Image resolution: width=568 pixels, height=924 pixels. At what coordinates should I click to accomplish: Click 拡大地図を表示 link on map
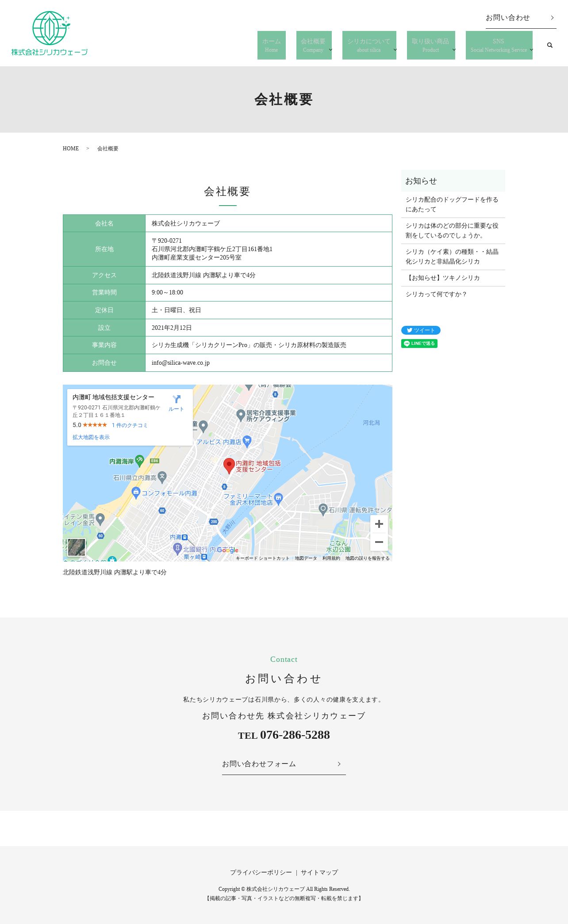(x=91, y=437)
